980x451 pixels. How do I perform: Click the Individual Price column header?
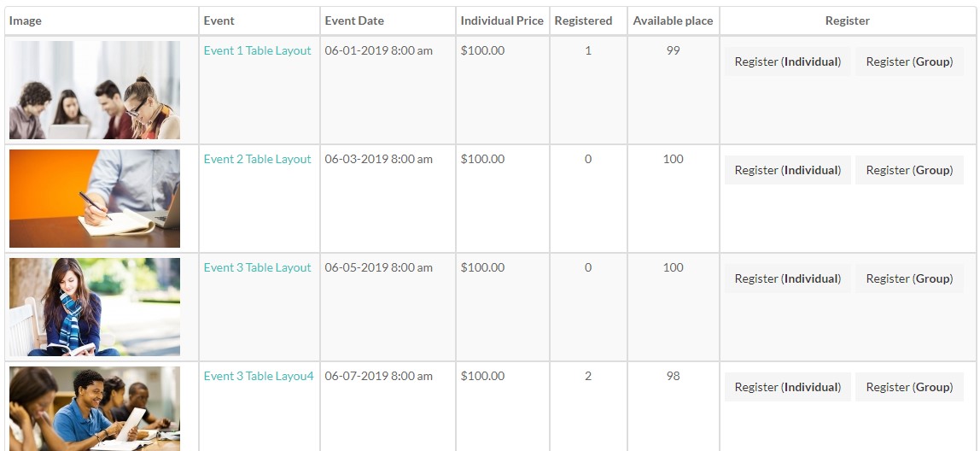(502, 20)
